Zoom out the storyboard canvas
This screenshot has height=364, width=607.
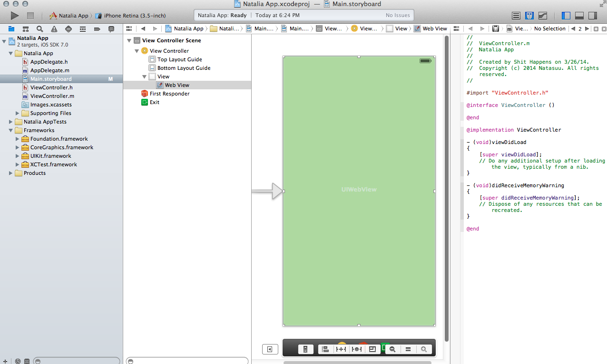(392, 349)
